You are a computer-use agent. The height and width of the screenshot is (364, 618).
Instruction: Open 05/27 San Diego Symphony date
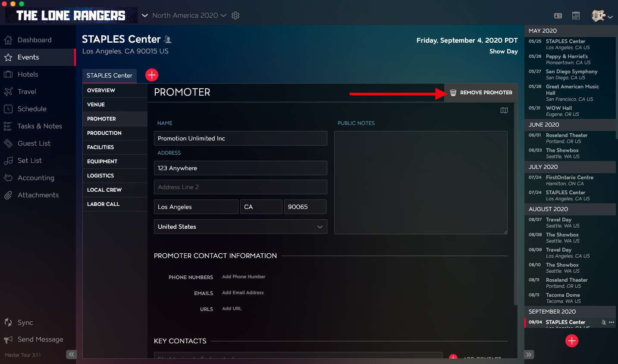point(570,75)
